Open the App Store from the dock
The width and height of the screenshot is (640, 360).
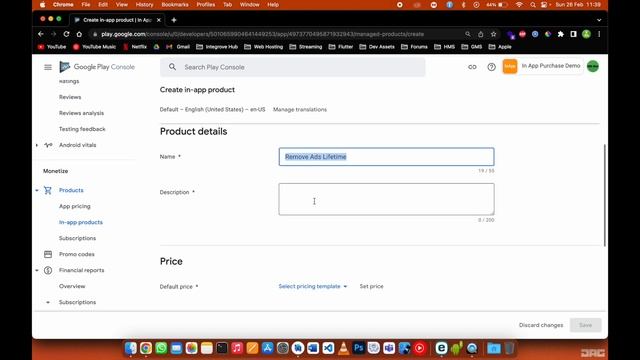268,348
